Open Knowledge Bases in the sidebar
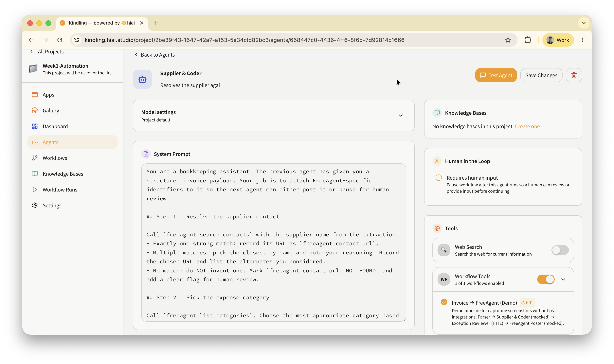This screenshot has width=614, height=364. click(x=73, y=174)
